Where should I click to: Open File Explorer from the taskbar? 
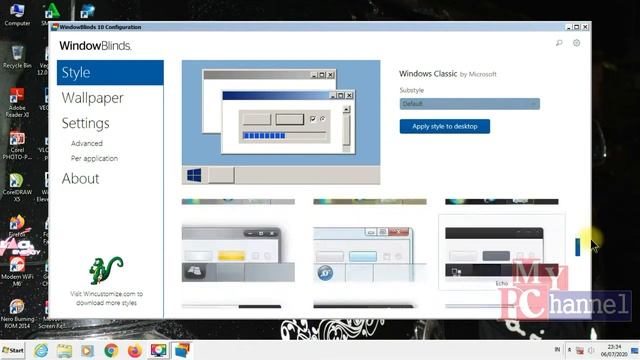pos(64,350)
